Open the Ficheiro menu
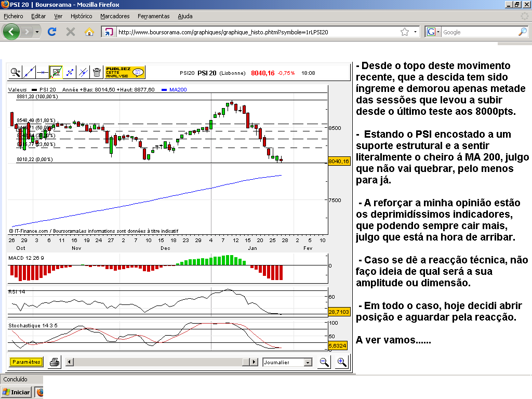 [13, 16]
